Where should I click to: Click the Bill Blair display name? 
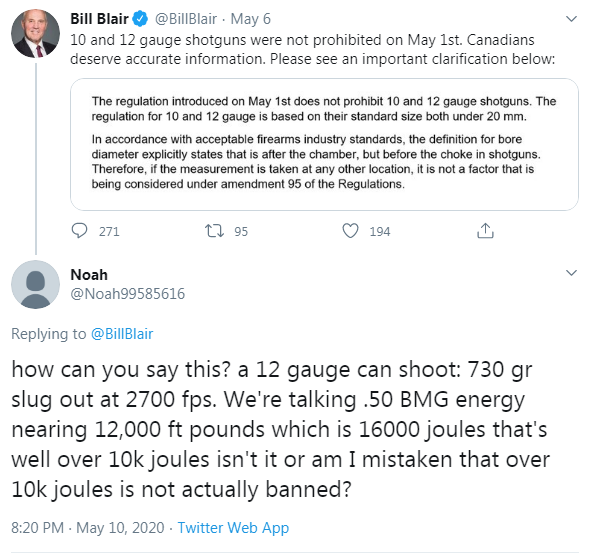point(99,19)
